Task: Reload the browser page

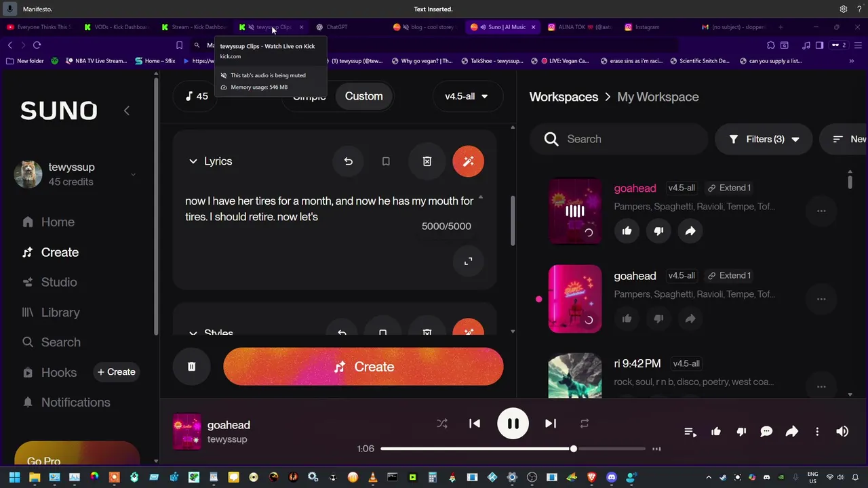Action: 37,45
